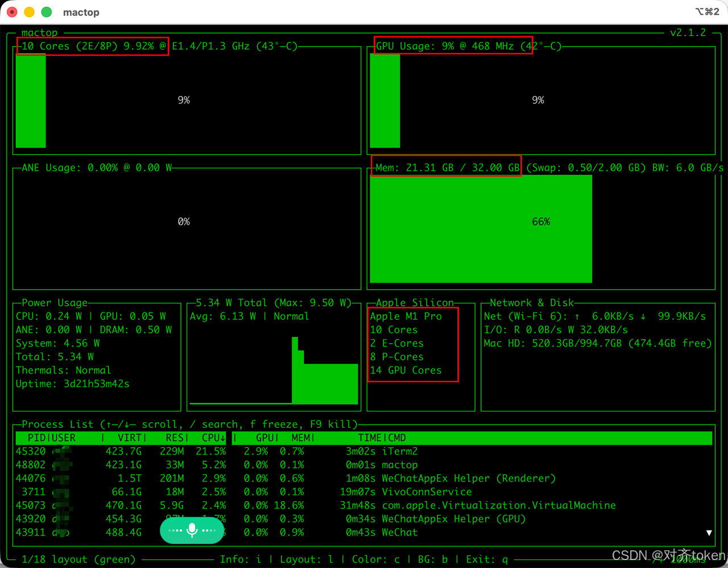Click the 'Mem: 21.31 GB / 32.00 GB' title

point(448,168)
